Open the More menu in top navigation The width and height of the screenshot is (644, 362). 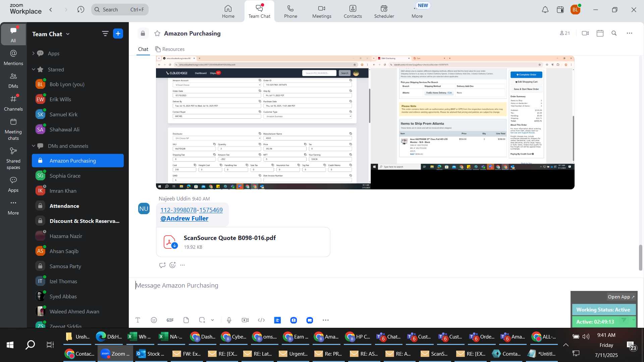(x=417, y=11)
